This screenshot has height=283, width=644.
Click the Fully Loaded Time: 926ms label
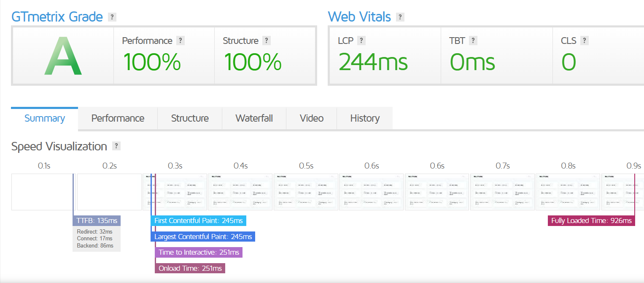591,221
